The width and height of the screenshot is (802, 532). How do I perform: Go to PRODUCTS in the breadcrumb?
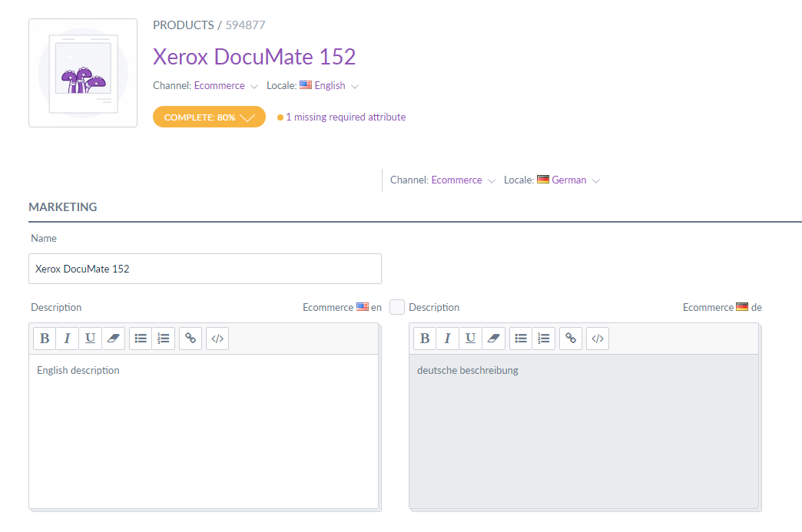183,25
